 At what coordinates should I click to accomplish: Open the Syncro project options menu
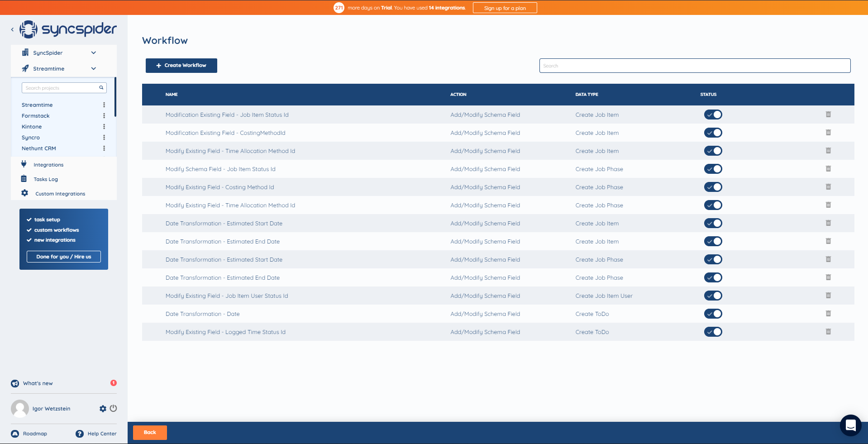pyautogui.click(x=104, y=138)
